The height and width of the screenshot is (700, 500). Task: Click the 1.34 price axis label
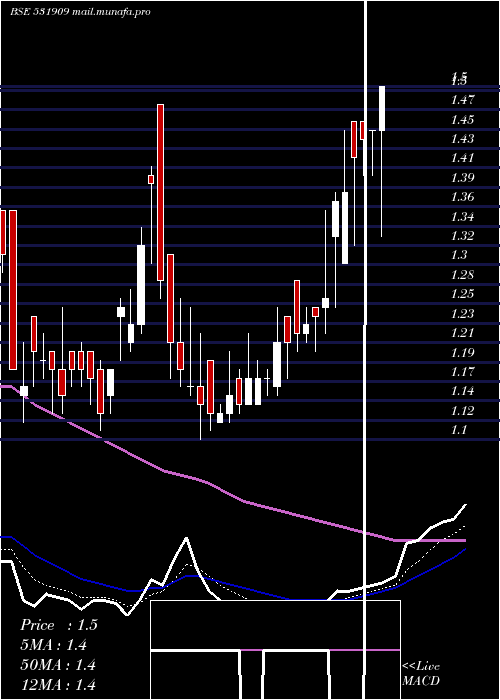pyautogui.click(x=462, y=217)
